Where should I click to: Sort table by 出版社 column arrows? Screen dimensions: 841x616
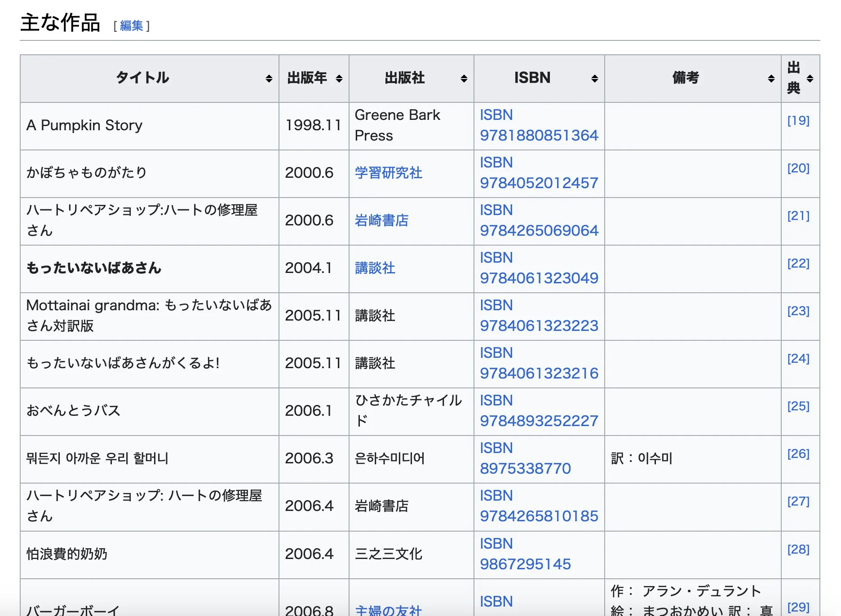point(464,79)
